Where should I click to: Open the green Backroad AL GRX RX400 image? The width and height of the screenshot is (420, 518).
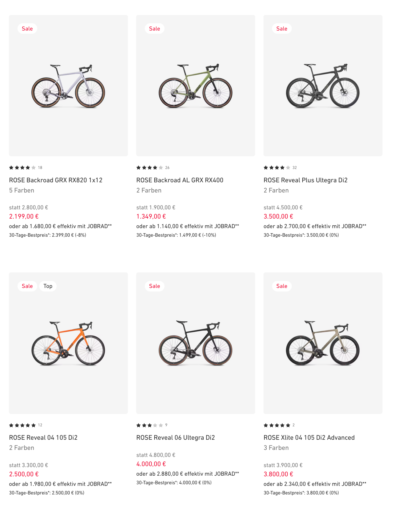(x=195, y=86)
